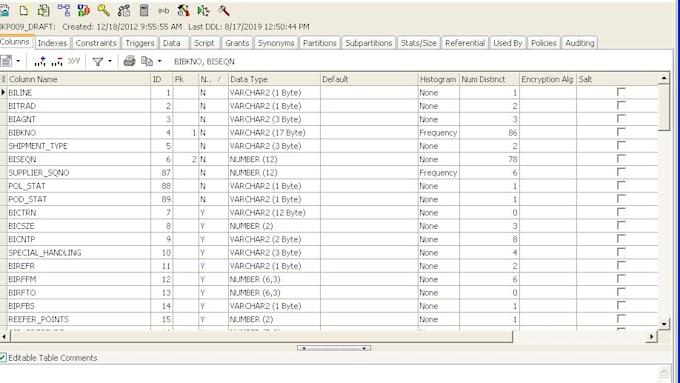680x383 pixels.
Task: Toggle Salt checkbox for REEFER_POINTS row
Action: pos(621,319)
